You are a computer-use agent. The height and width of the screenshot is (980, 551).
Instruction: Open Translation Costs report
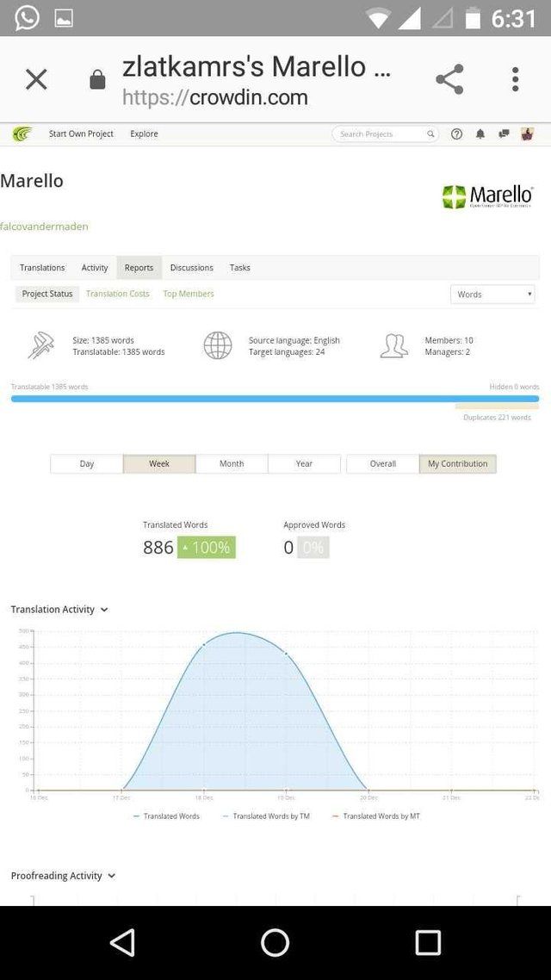pos(117,294)
